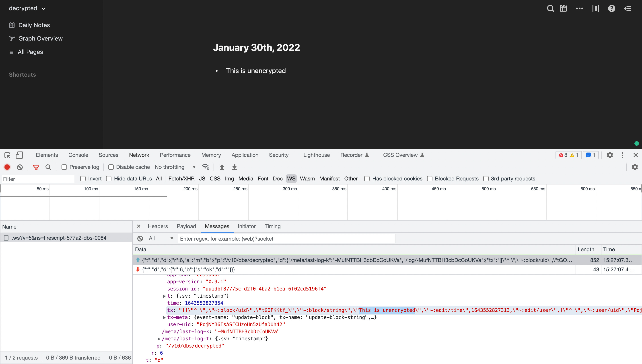Tick the Hide data URLs checkbox

click(109, 178)
